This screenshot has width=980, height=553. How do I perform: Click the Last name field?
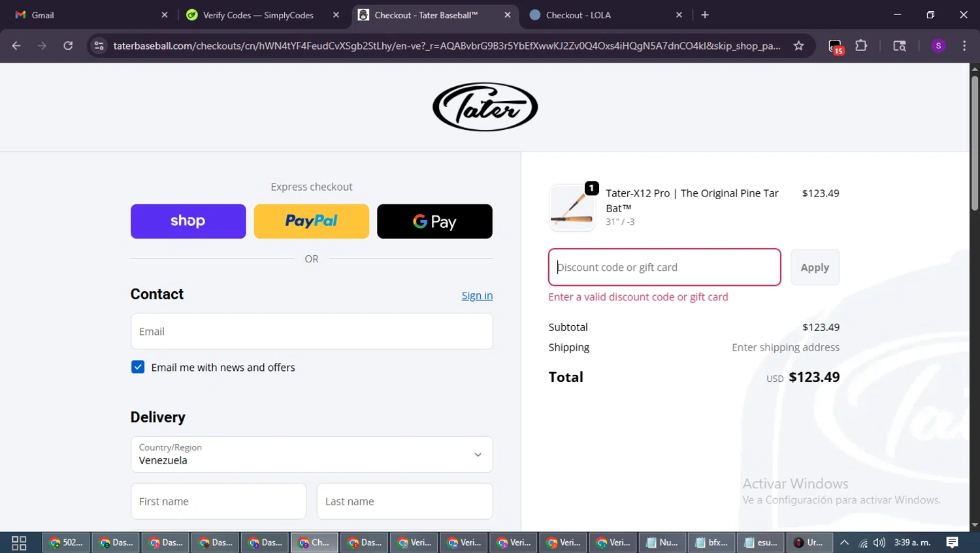coord(405,501)
